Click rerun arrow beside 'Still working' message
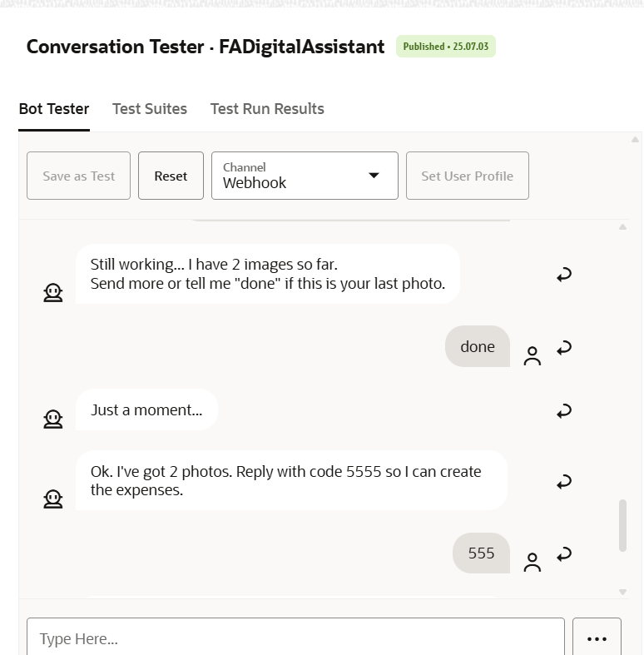644x655 pixels. click(x=564, y=275)
